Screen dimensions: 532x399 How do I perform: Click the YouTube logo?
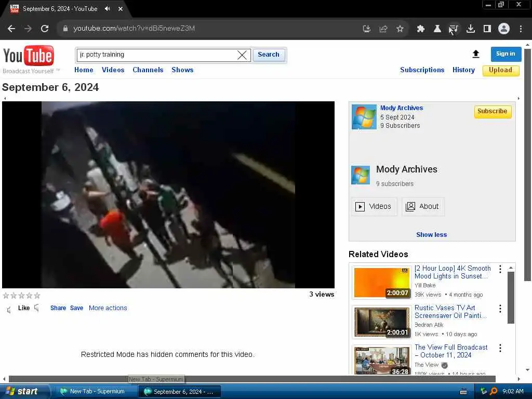pos(29,56)
